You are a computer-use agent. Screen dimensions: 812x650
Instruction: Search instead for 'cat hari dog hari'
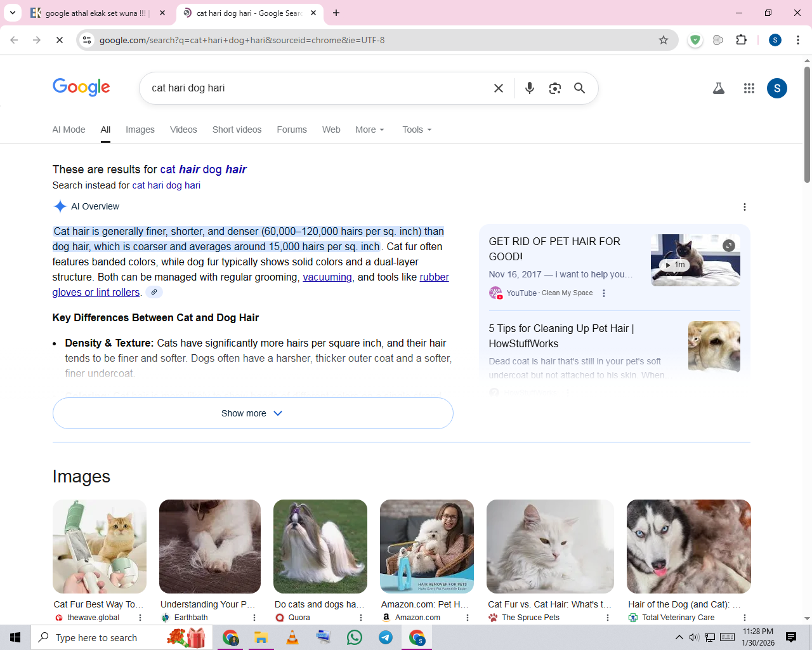166,185
